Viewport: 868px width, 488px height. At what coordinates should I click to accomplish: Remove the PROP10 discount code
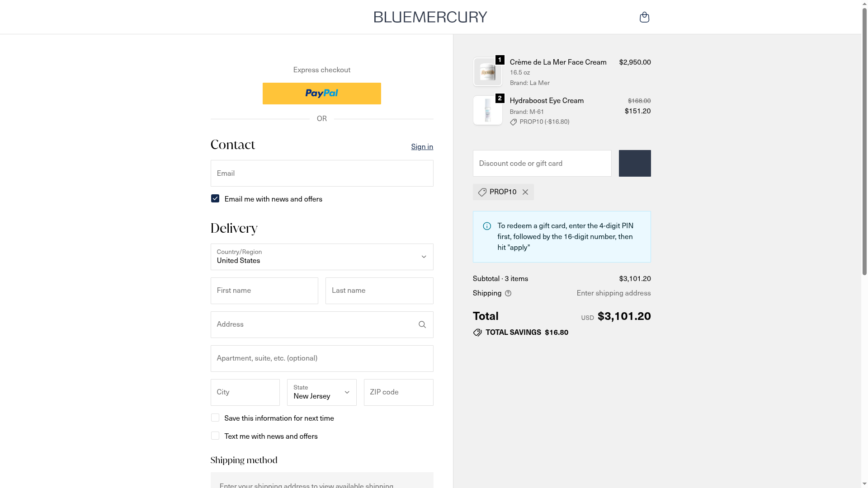(x=525, y=192)
